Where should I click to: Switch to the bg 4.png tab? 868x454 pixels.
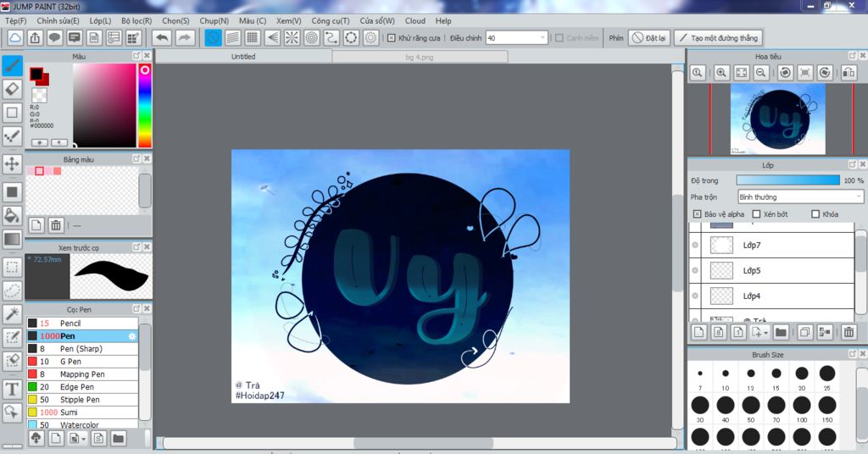click(x=420, y=57)
